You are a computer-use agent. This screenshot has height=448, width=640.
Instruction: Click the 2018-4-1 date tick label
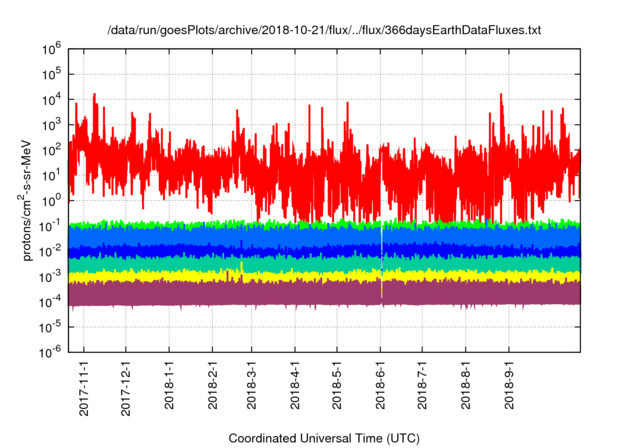coord(295,384)
